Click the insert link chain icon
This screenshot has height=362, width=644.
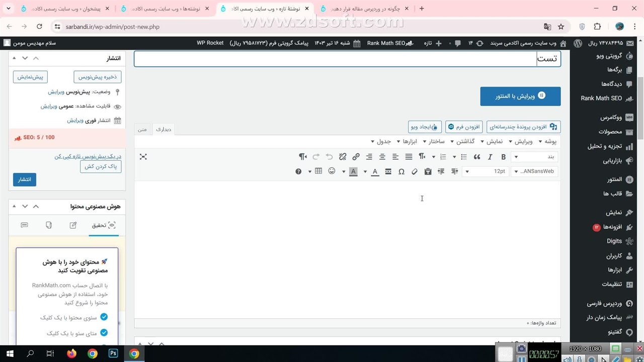click(356, 157)
